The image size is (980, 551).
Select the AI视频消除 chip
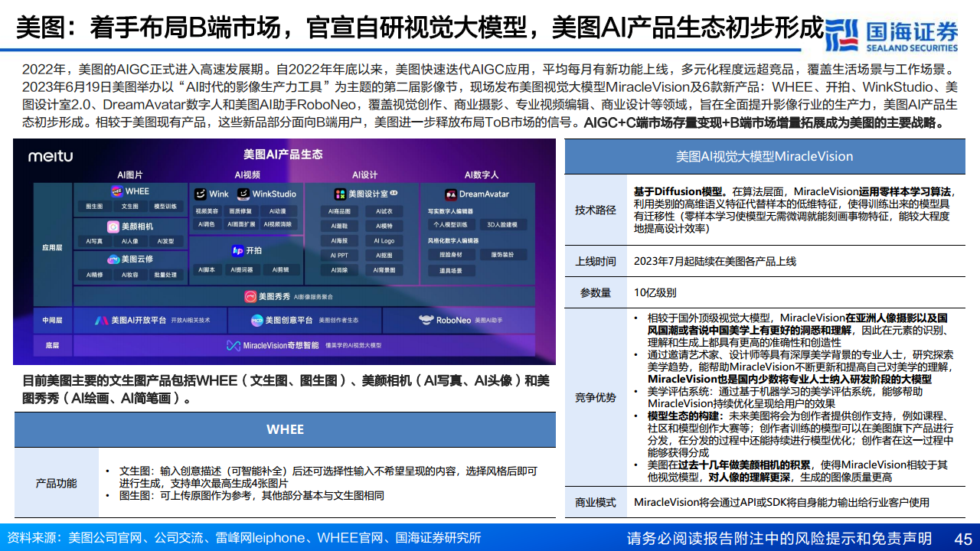click(x=277, y=224)
